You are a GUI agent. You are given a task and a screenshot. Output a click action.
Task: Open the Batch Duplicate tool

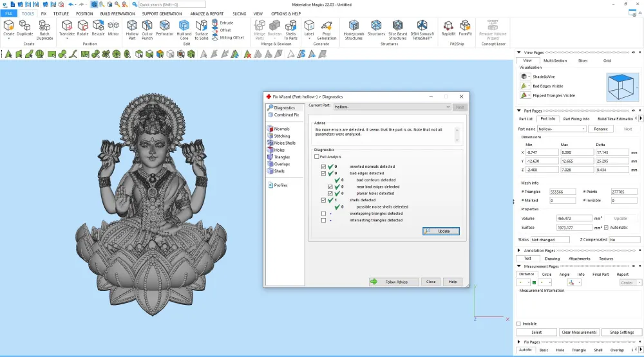[44, 30]
